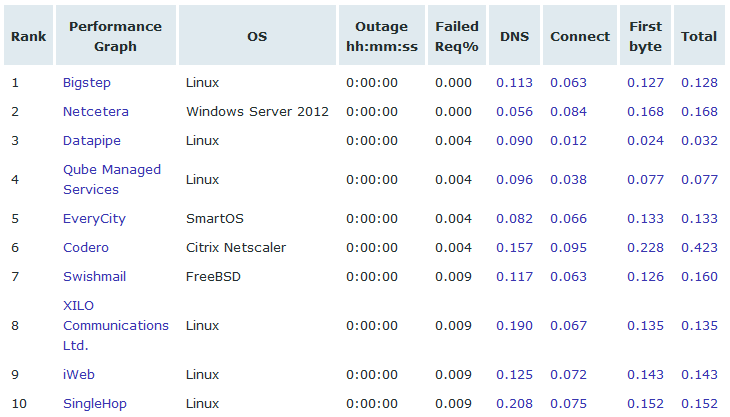Screen dimensions: 730x417
Task: Select the Citrix Netscaler OS cell
Action: tap(236, 248)
